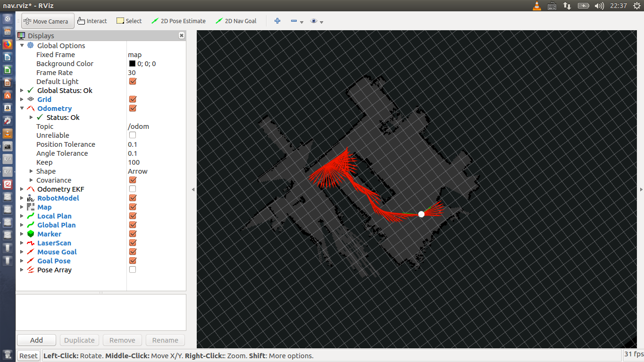
Task: Check the Unreliable option under Odometry
Action: tap(133, 135)
